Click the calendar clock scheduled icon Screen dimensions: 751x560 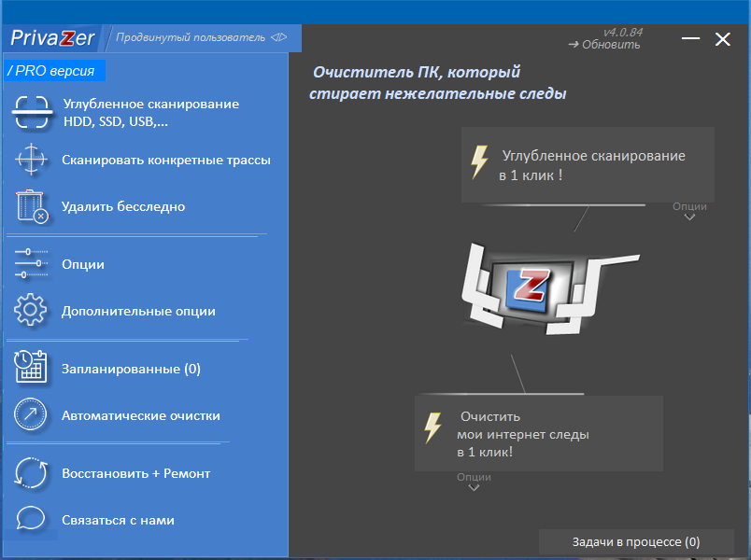[x=31, y=367]
